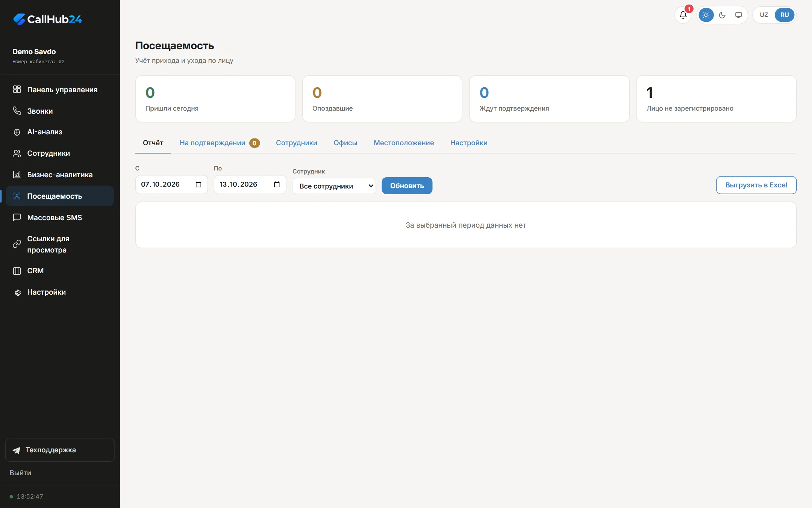Click the Техподдержка paper-plane icon
The image size is (812, 508).
[x=17, y=450]
